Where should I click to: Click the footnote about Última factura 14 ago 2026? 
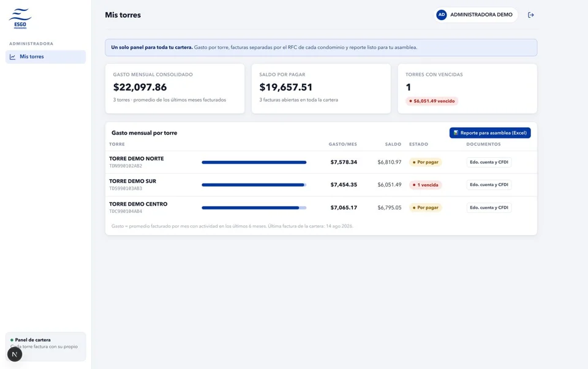click(x=232, y=226)
